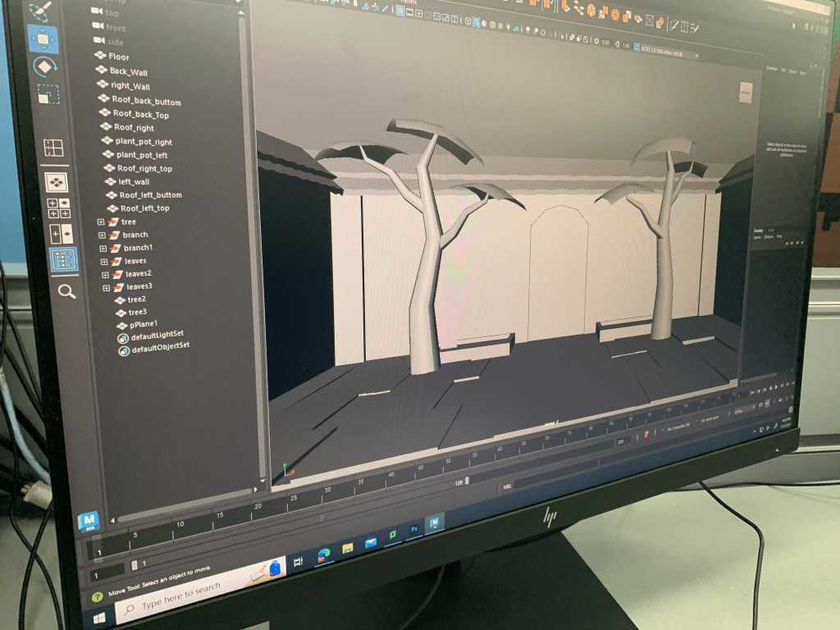Viewport: 840px width, 630px height.
Task: Expand the branch1 group in Outliner
Action: pos(103,249)
